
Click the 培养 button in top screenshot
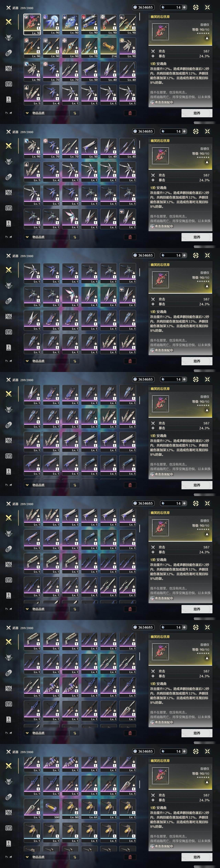coord(197,113)
